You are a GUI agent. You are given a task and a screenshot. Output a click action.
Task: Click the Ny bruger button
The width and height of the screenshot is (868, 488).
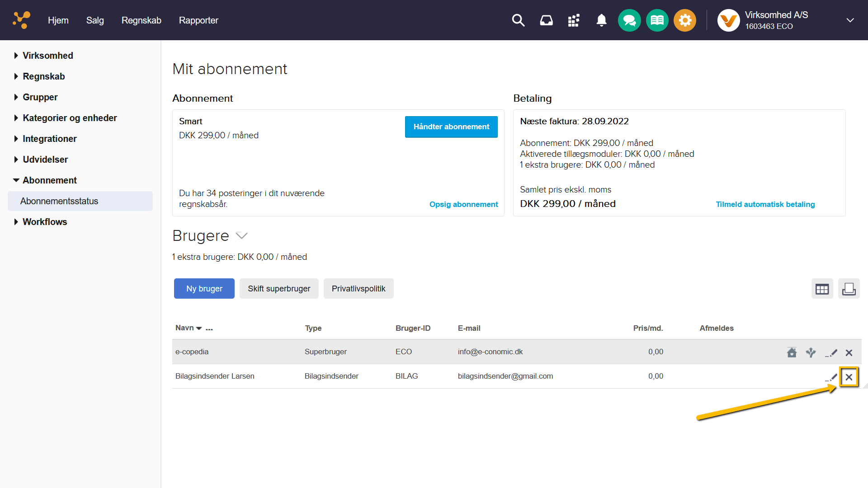coord(204,289)
